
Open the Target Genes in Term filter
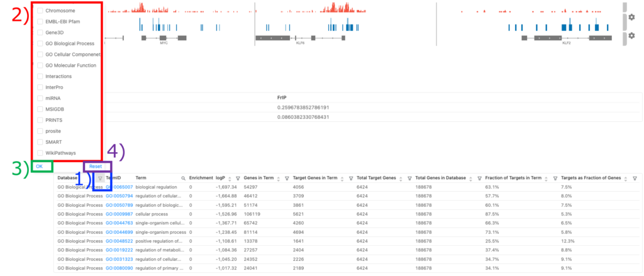(351, 179)
